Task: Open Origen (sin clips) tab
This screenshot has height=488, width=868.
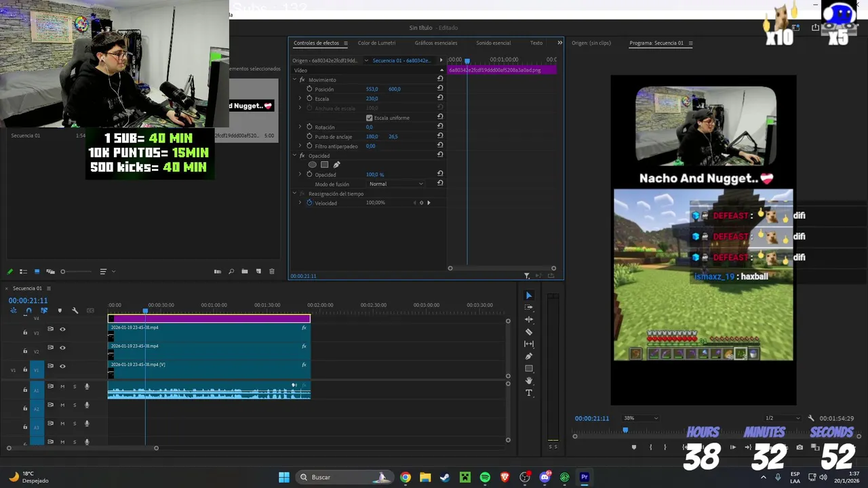Action: (x=591, y=43)
